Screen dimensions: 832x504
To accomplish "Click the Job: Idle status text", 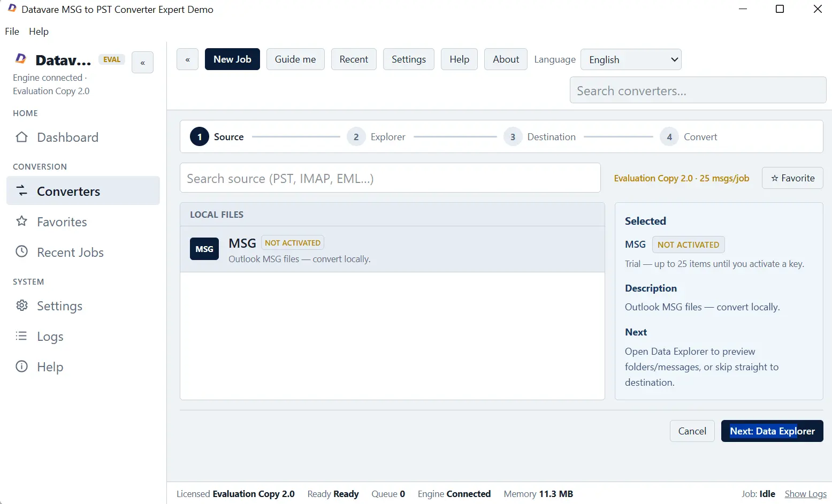I will (758, 494).
